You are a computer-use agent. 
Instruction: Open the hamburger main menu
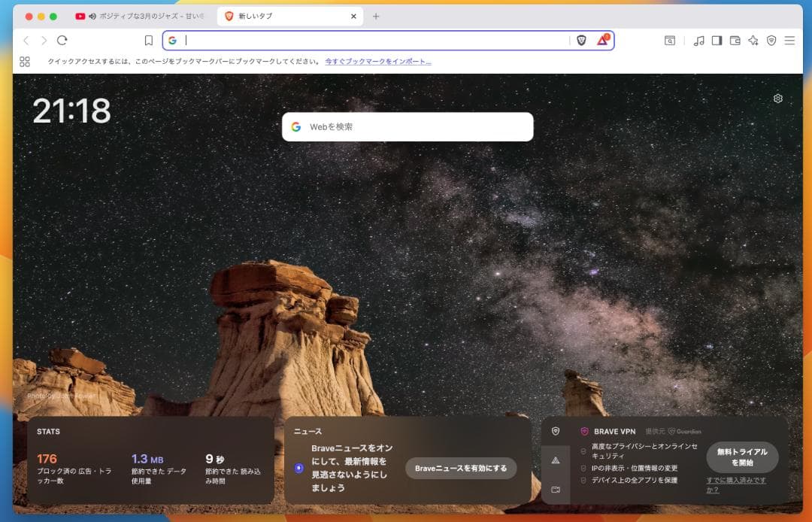click(x=790, y=40)
